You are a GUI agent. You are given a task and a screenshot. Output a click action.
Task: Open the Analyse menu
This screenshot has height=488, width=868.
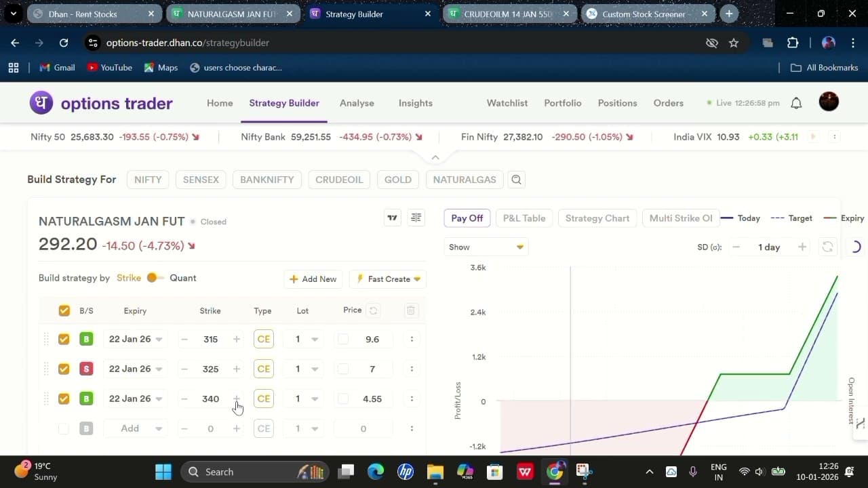point(357,103)
